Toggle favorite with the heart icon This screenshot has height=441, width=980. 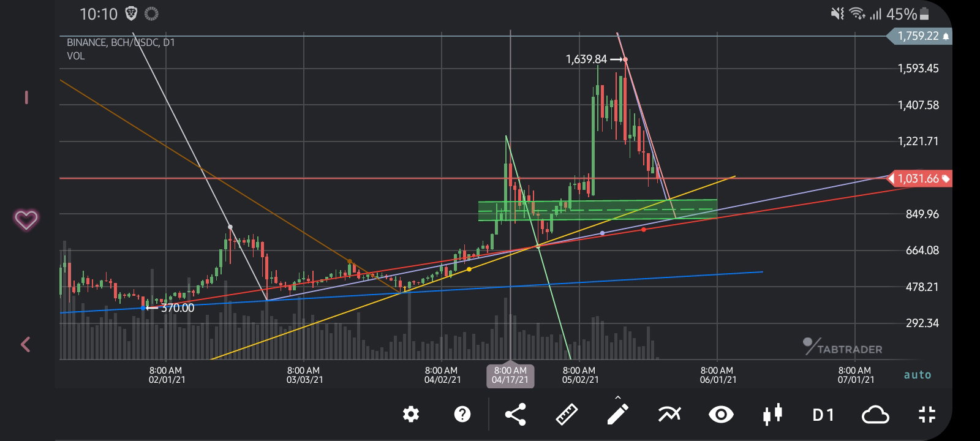[26, 219]
